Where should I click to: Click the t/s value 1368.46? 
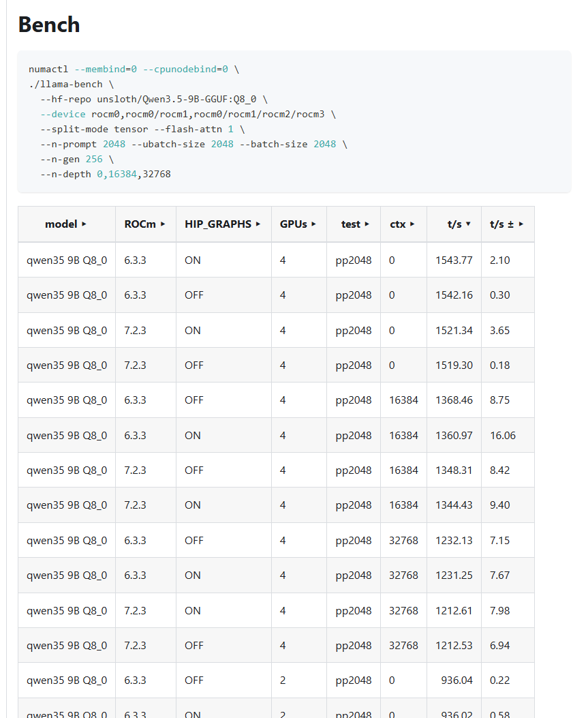(x=454, y=400)
